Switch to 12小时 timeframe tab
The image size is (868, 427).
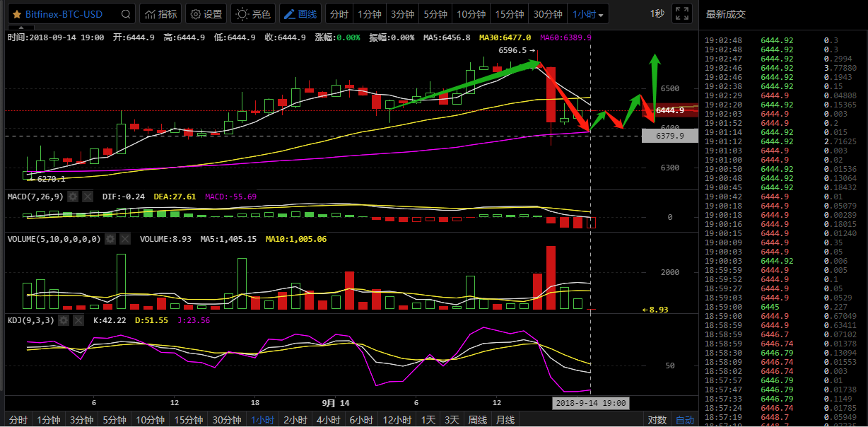click(x=397, y=420)
